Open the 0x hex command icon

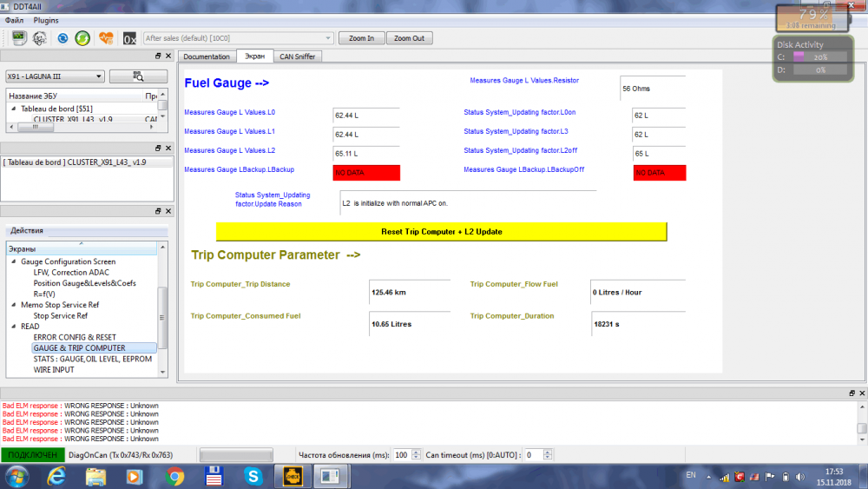coord(129,38)
